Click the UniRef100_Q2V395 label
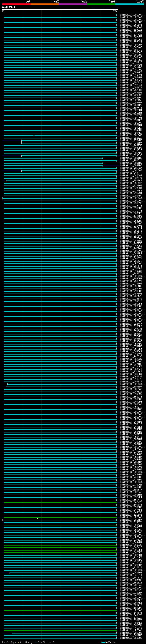The image size is (146, 644). tap(131, 156)
